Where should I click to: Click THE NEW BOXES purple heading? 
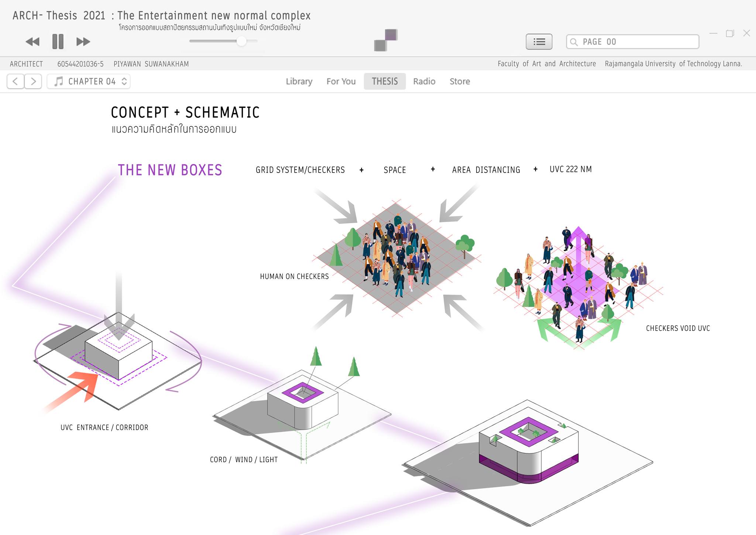tap(170, 170)
